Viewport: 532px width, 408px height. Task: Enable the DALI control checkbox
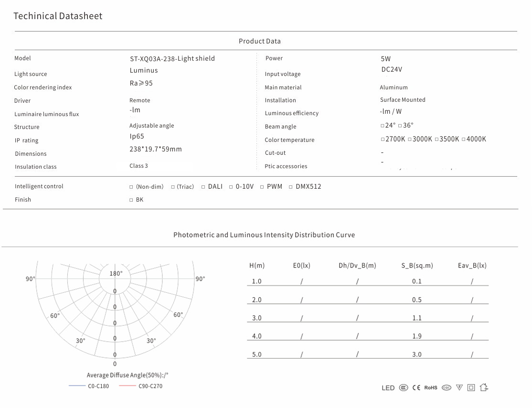pos(203,187)
